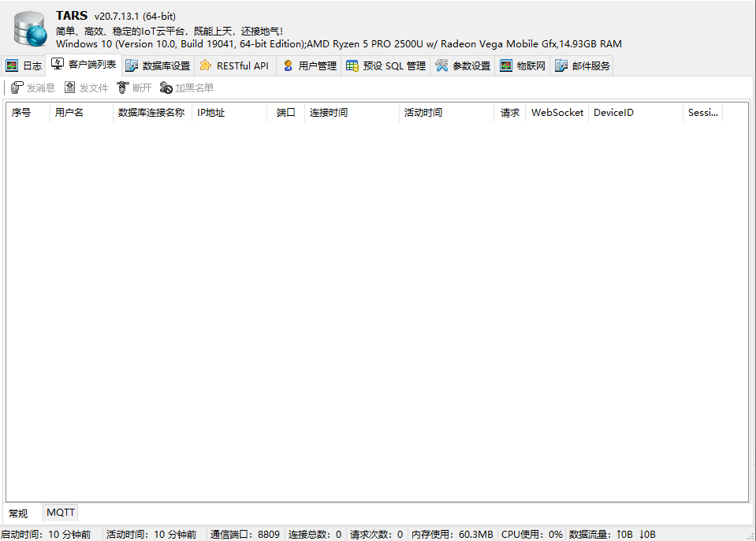The image size is (756, 541).
Task: Open the 日志 tab
Action: (24, 65)
